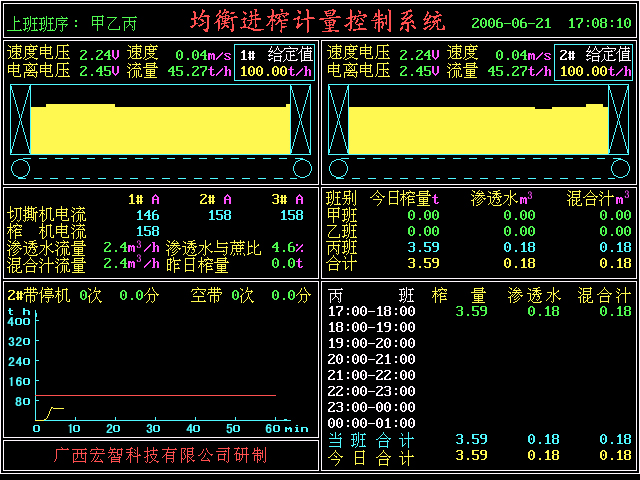Click 昨日榨量 value 0.0t
This screenshot has width=640, height=480.
[288, 263]
